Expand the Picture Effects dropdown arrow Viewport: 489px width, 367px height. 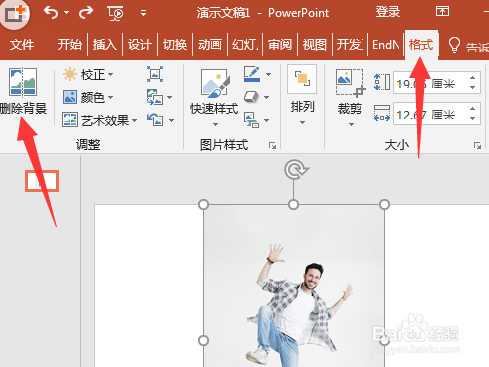point(266,97)
